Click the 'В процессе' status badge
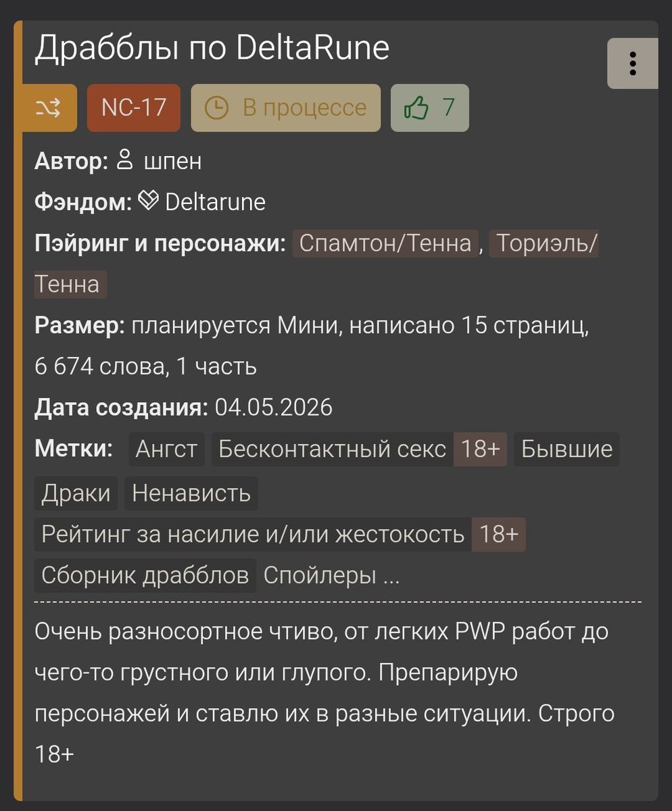The height and width of the screenshot is (811, 672). (x=285, y=107)
